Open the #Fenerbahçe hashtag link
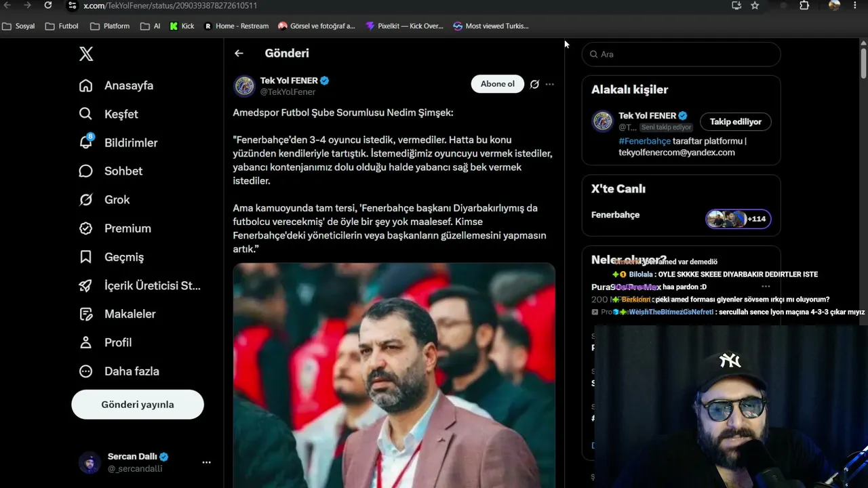868x488 pixels. coord(644,141)
